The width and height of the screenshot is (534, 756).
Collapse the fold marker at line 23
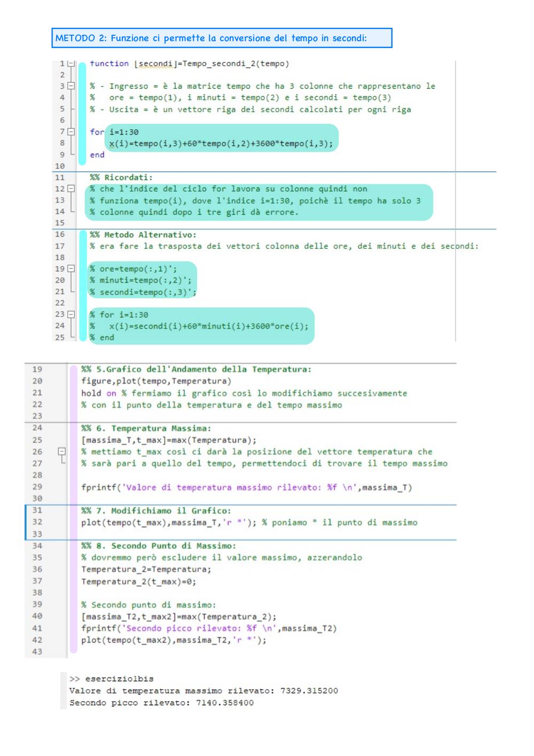(x=71, y=315)
